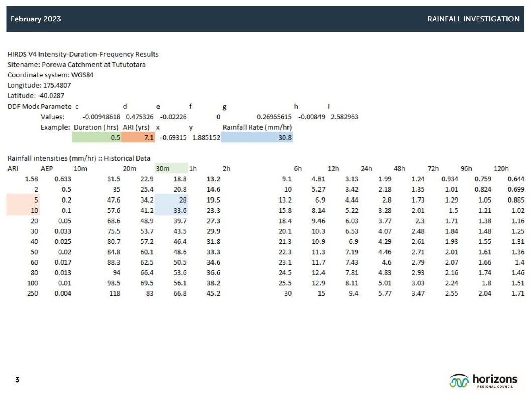Image resolution: width=532 pixels, height=398 pixels.
Task: Select the page number 3 in footer
Action: click(x=17, y=380)
